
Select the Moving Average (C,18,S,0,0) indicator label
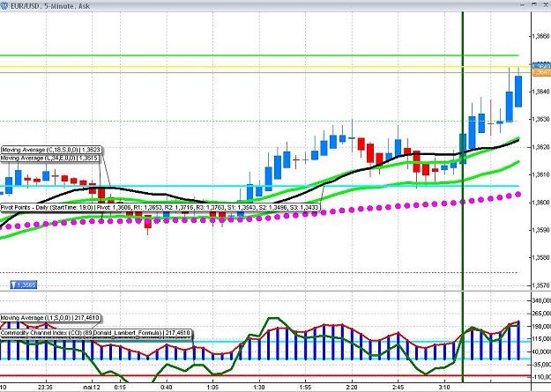tap(51, 150)
